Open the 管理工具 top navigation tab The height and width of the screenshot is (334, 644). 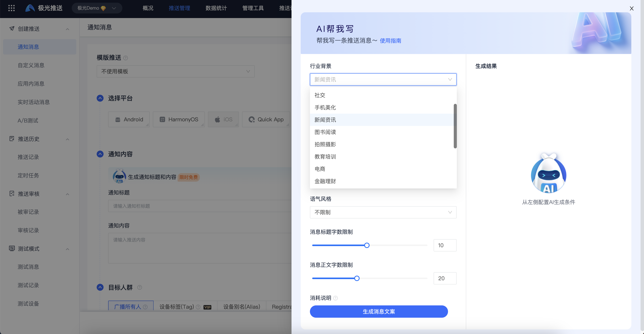coord(253,8)
